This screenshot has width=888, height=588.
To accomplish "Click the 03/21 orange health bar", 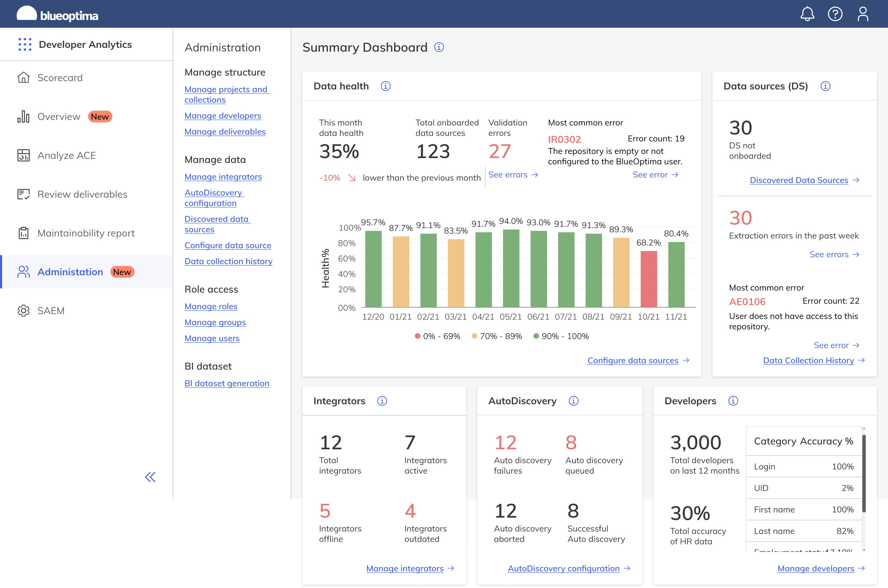I will 456,274.
